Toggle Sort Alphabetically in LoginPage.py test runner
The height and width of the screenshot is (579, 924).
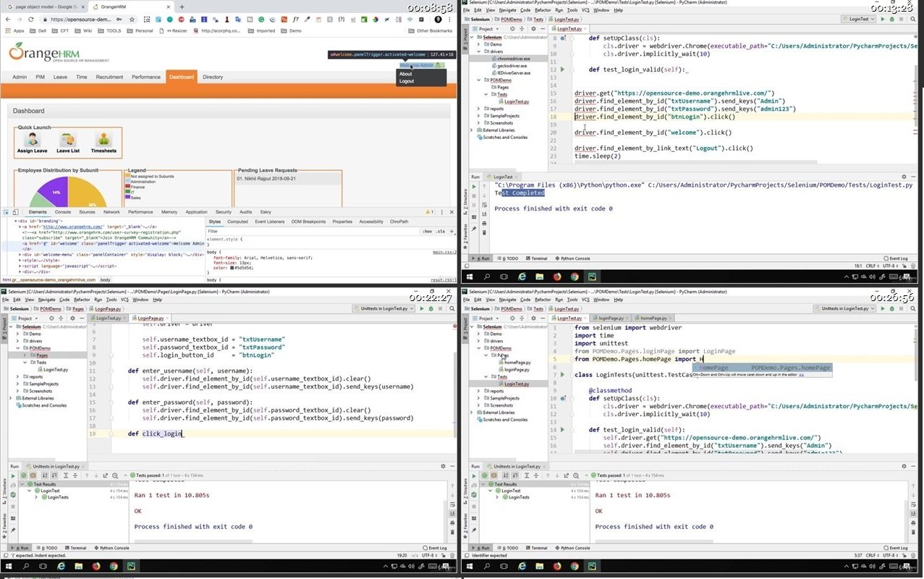coord(44,476)
